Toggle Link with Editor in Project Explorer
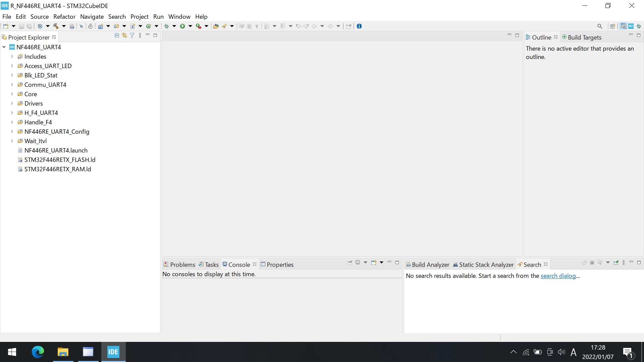644x362 pixels. 124,35
